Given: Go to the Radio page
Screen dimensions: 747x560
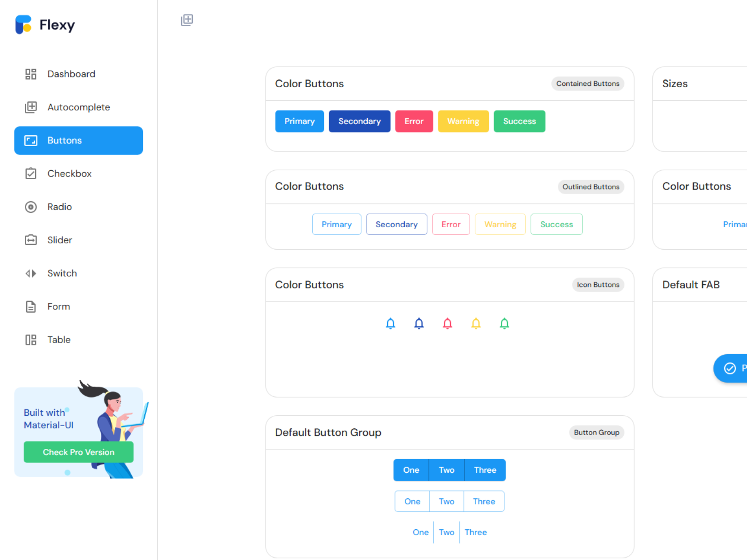Looking at the screenshot, I should click(x=78, y=207).
